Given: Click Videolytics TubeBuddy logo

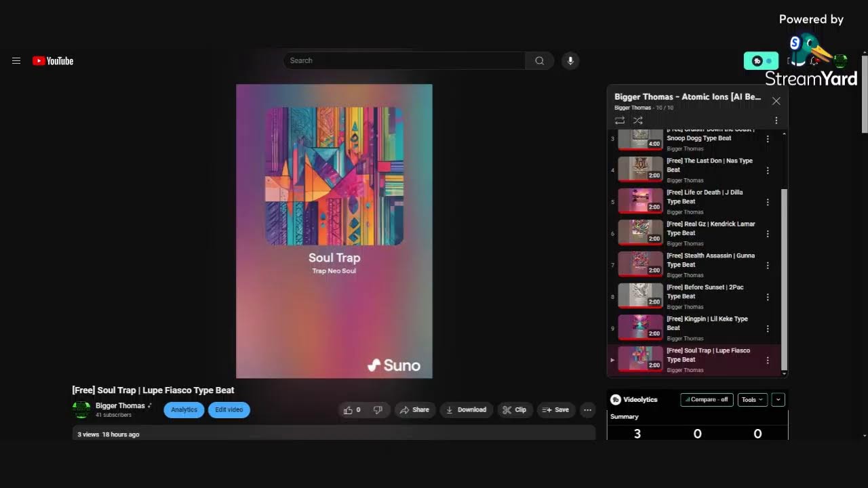Looking at the screenshot, I should point(616,399).
